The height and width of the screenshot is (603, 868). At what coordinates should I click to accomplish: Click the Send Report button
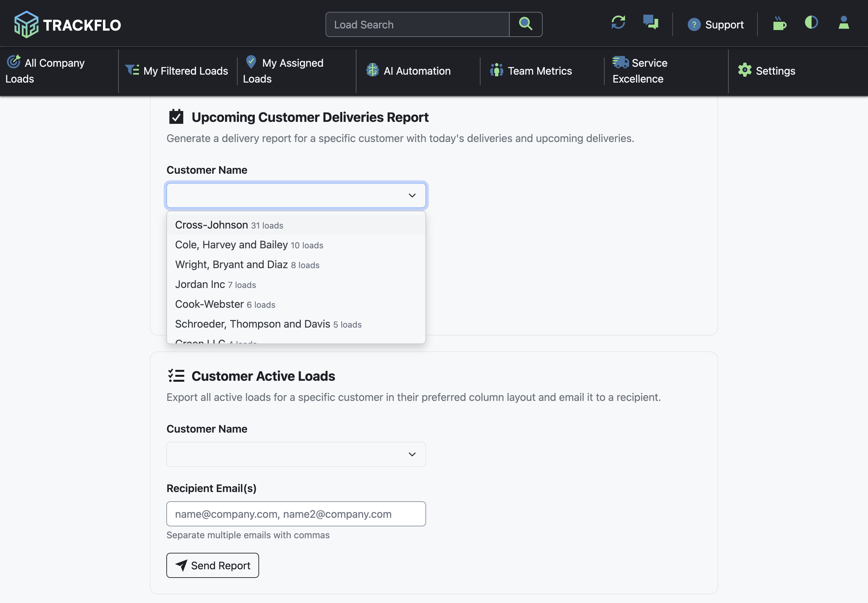pyautogui.click(x=213, y=565)
